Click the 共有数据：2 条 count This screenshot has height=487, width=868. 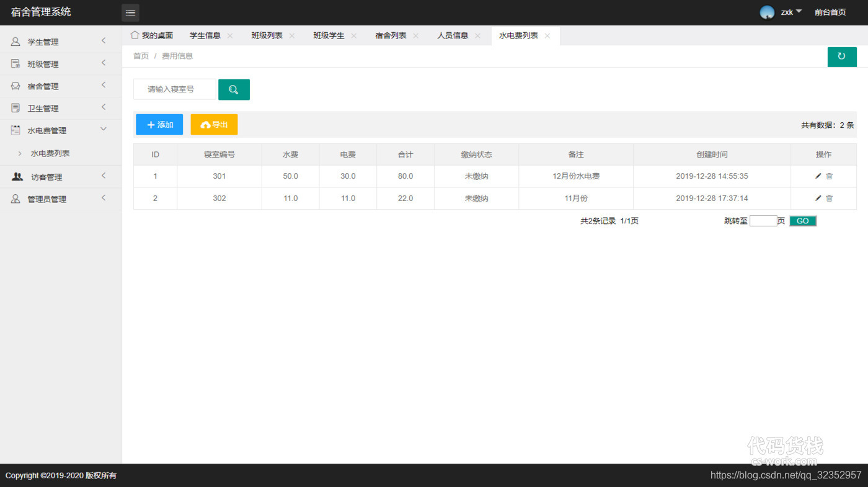(828, 125)
